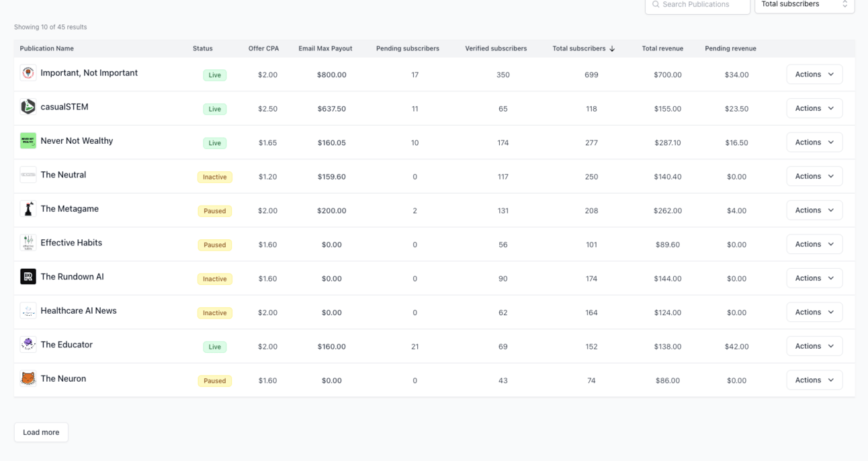
Task: Open the Total subscribers sort selector
Action: 804,5
